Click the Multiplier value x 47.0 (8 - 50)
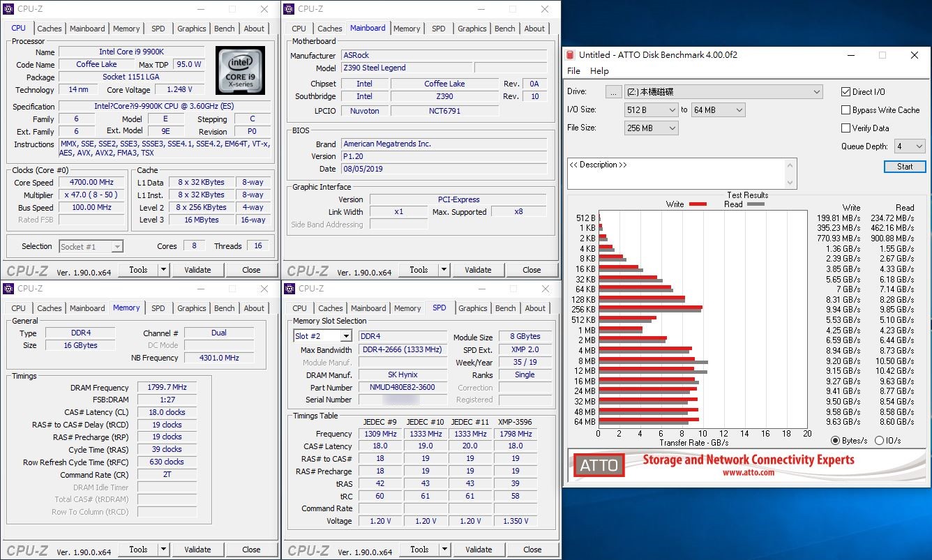This screenshot has width=932, height=560. [91, 195]
